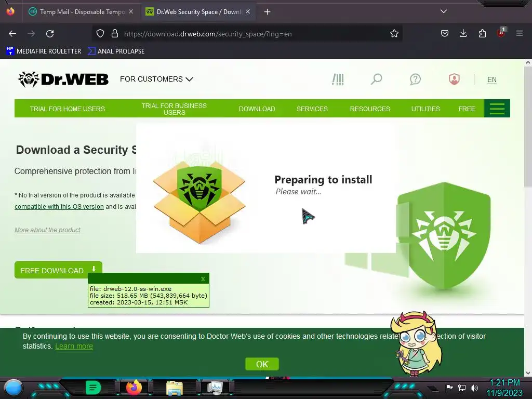Click the page vertical scrollbar thumb
532x399 pixels.
528,127
